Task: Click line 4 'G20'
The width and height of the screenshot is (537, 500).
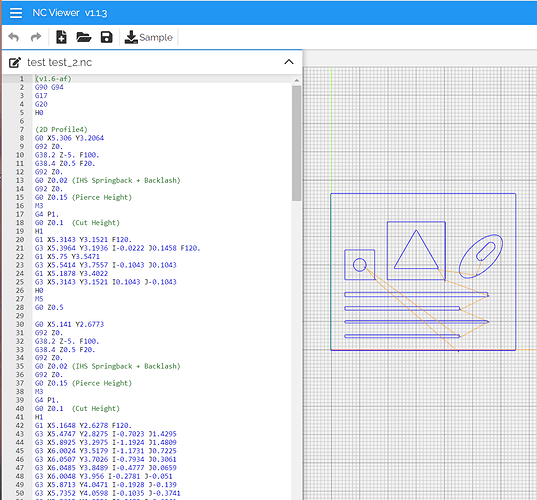Action: pos(41,104)
